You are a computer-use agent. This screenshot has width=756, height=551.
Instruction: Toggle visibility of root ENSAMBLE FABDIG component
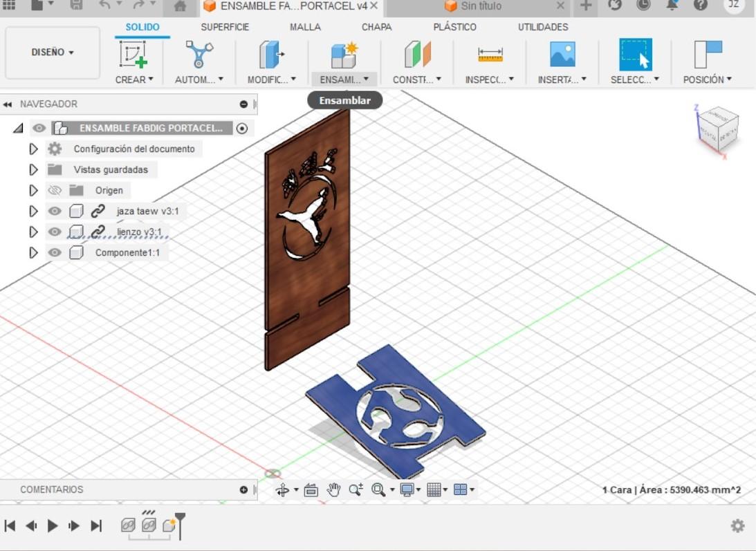click(39, 128)
